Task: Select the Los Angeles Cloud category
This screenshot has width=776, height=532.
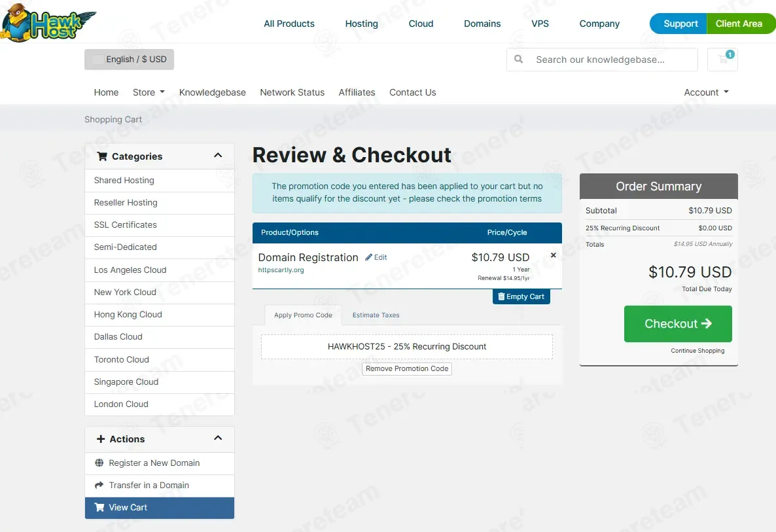Action: point(160,270)
